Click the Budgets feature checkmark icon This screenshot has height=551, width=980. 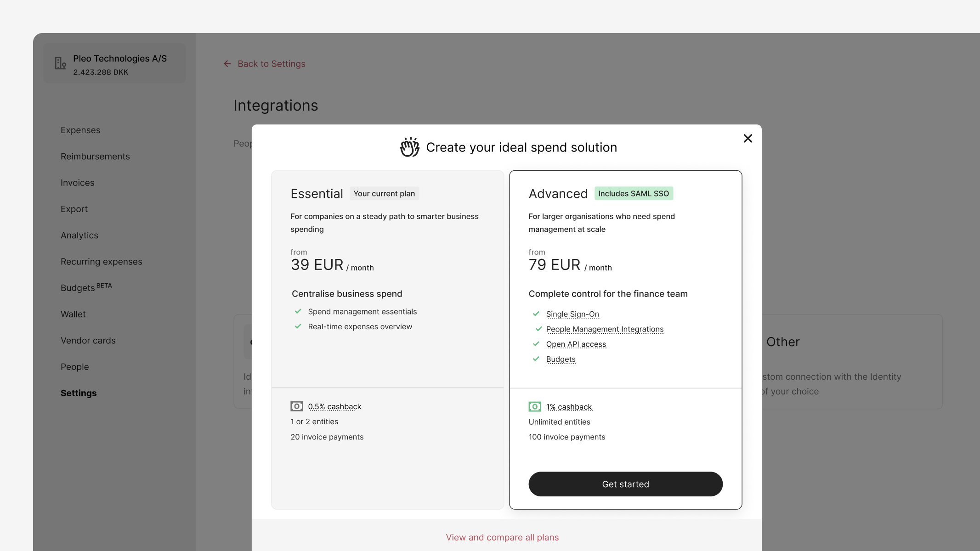click(536, 359)
